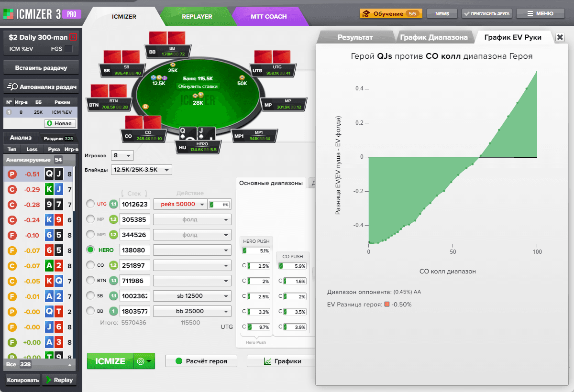
Task: Click Вставить раздачу button
Action: click(41, 68)
